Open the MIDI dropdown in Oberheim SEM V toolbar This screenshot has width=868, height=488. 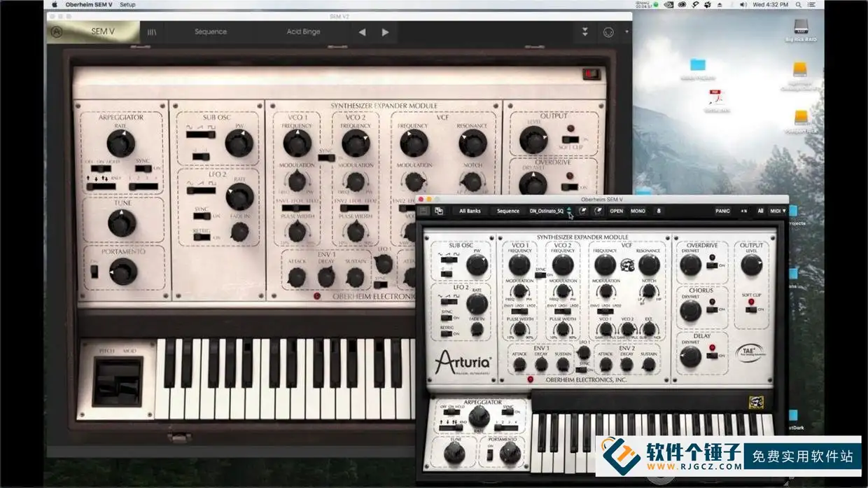point(778,211)
